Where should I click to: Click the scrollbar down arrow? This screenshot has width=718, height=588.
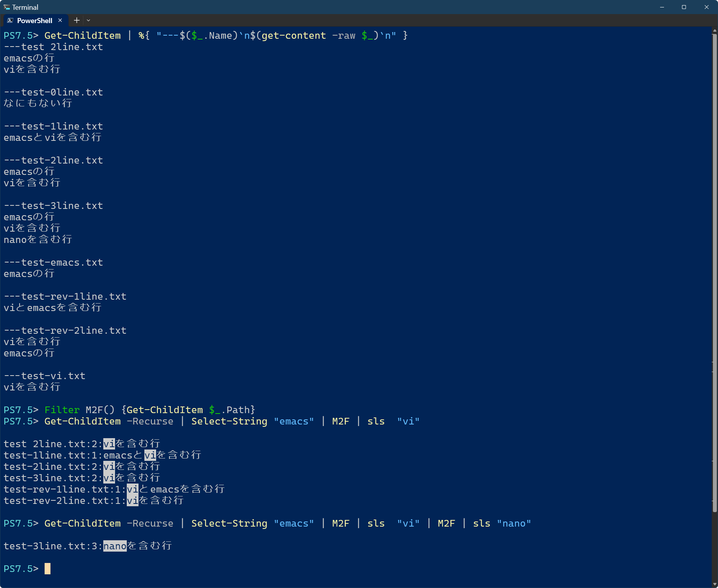(x=715, y=584)
